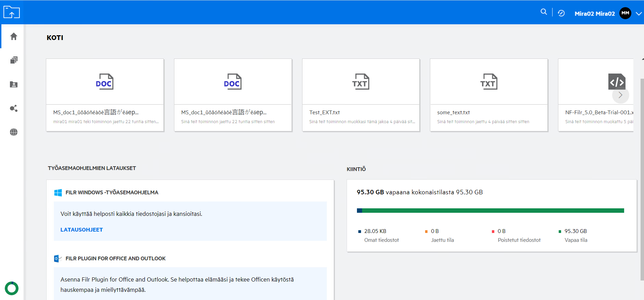The width and height of the screenshot is (644, 300).
Task: Click the search magnifier icon
Action: (544, 12)
